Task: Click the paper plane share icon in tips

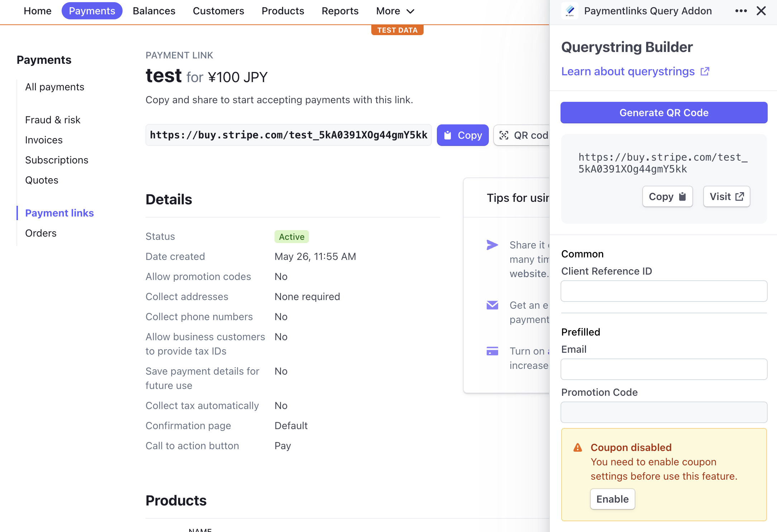Action: click(492, 245)
